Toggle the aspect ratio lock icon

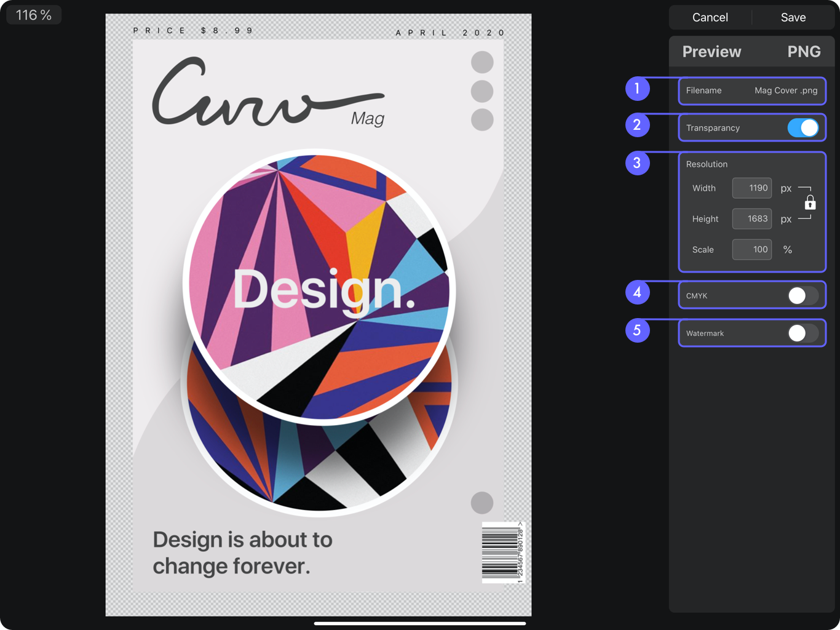[810, 202]
